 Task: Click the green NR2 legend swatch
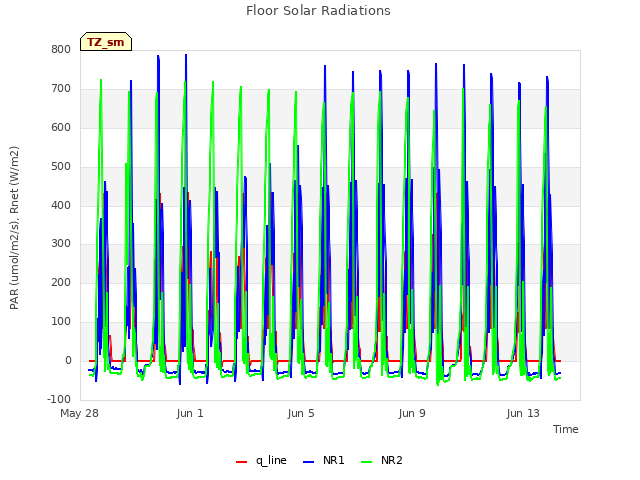click(x=367, y=462)
